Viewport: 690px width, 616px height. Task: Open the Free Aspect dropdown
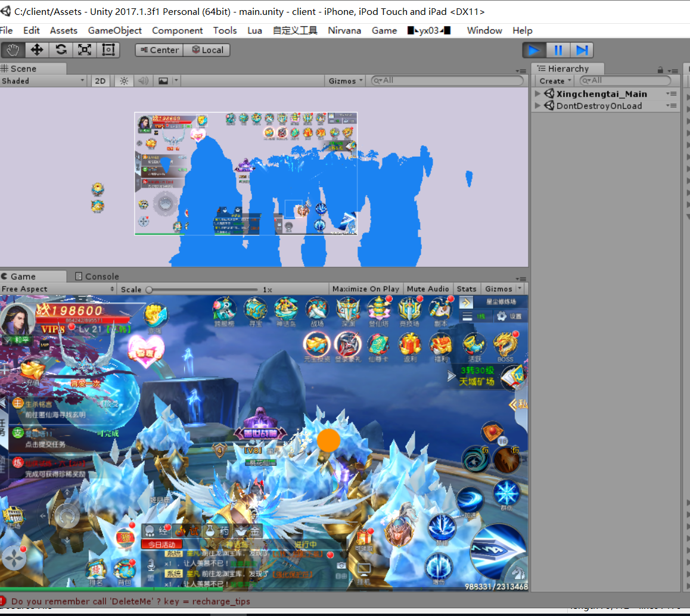tap(58, 289)
